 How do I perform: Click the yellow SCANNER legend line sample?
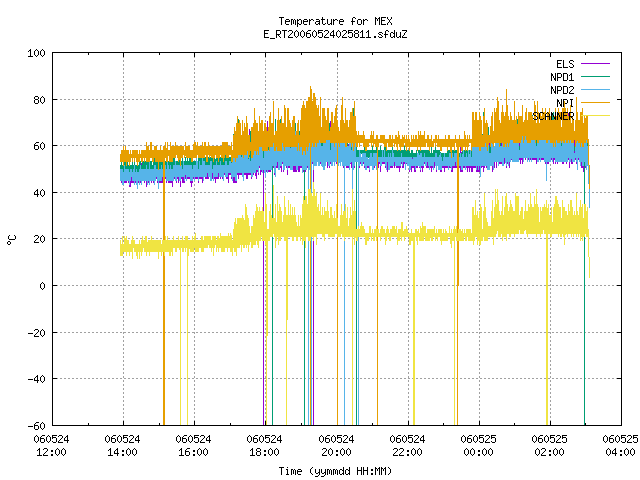(595, 116)
